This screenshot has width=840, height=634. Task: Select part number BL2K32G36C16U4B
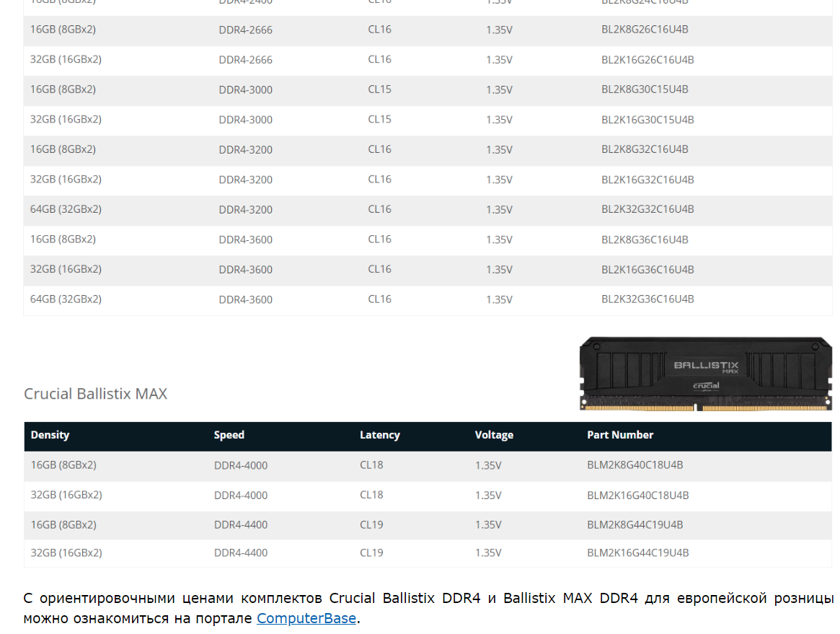[647, 299]
